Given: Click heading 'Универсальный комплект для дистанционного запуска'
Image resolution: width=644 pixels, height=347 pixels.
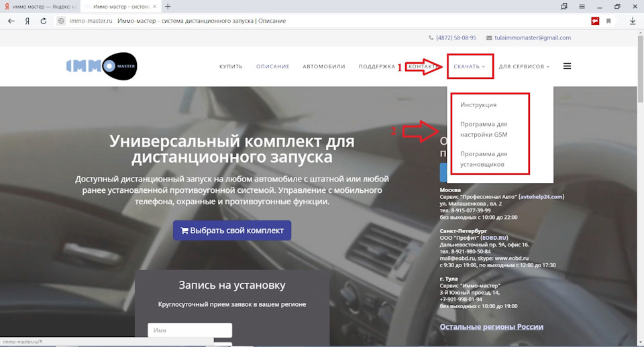Looking at the screenshot, I should (232, 149).
